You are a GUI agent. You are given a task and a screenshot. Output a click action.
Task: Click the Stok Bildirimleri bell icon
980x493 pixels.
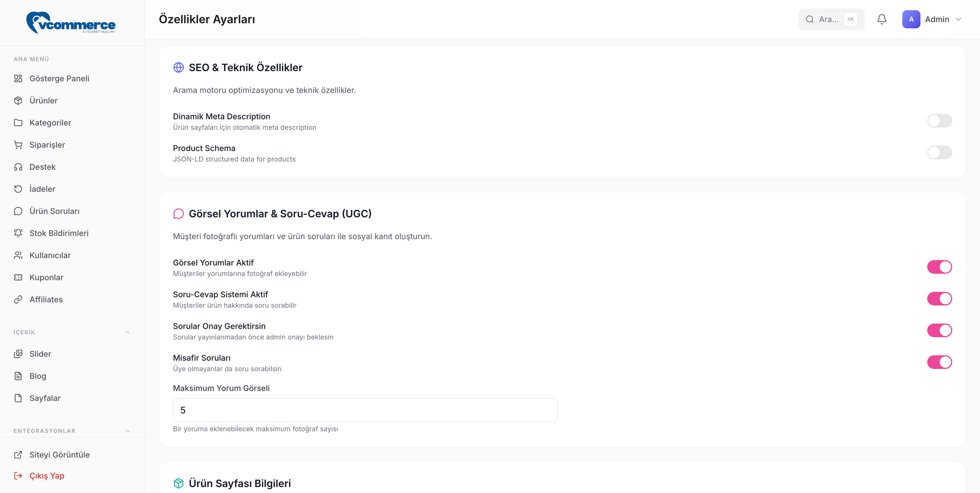(18, 233)
